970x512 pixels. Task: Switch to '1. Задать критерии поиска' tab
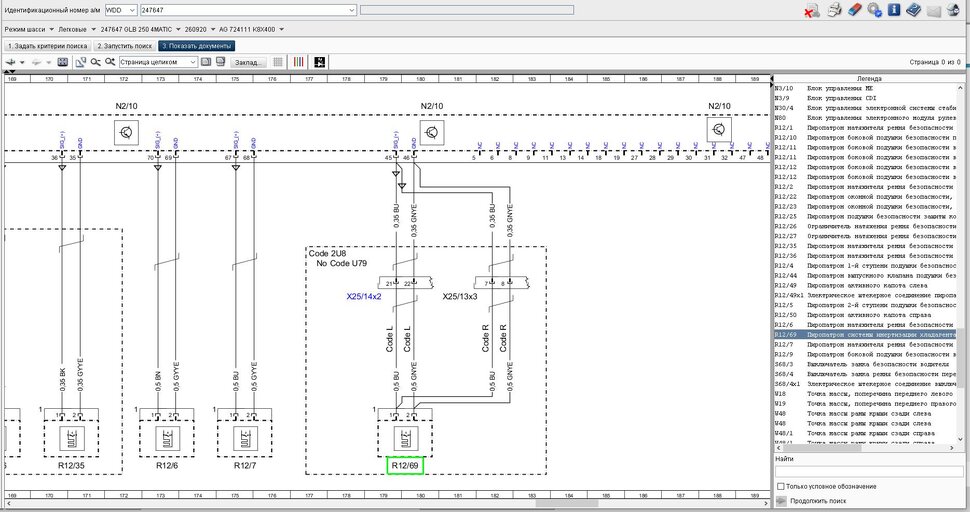47,46
